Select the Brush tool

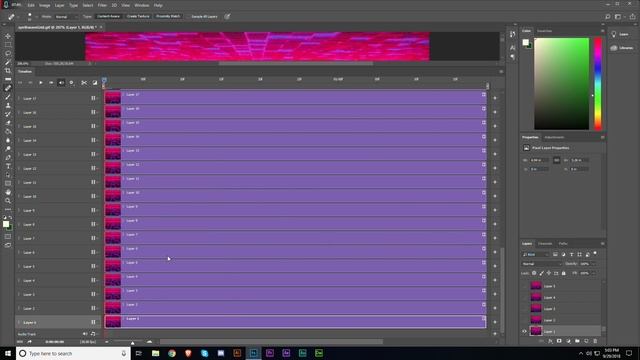pyautogui.click(x=8, y=97)
